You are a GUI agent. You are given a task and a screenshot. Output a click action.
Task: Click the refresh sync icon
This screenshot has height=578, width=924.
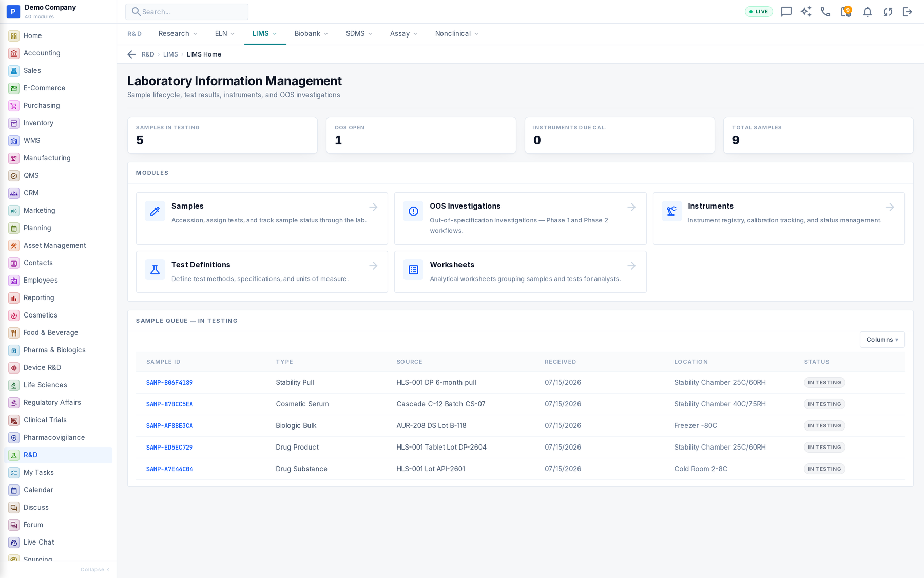coord(888,12)
